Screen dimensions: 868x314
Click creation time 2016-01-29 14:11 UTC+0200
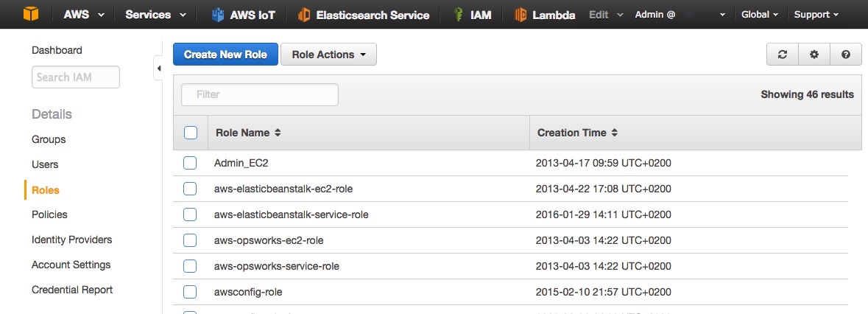click(604, 214)
